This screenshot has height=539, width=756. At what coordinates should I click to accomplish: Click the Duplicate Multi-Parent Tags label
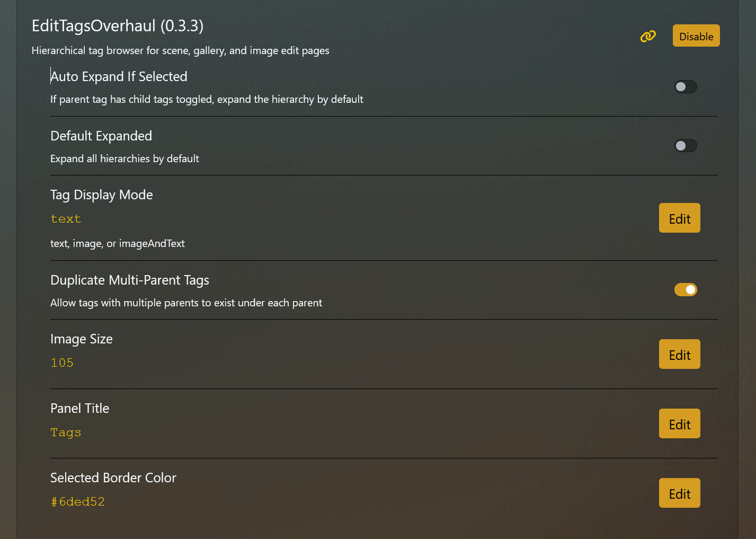pyautogui.click(x=130, y=280)
